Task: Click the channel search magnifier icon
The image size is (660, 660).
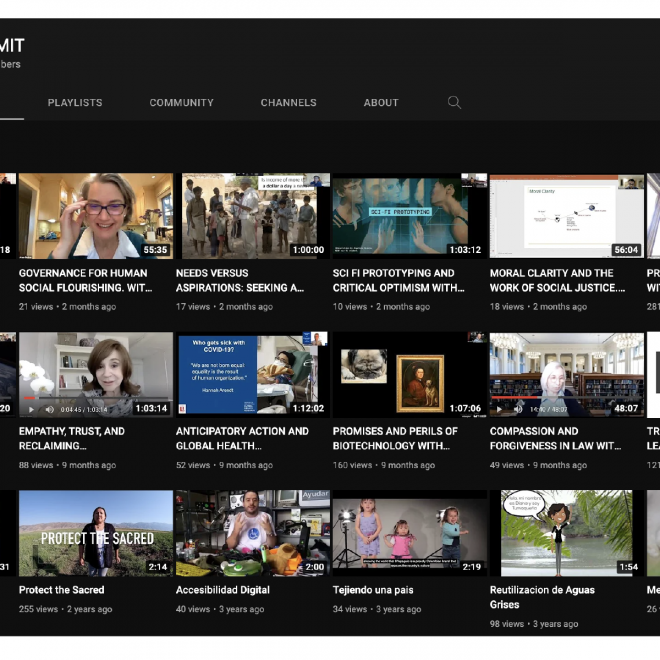Action: (454, 102)
